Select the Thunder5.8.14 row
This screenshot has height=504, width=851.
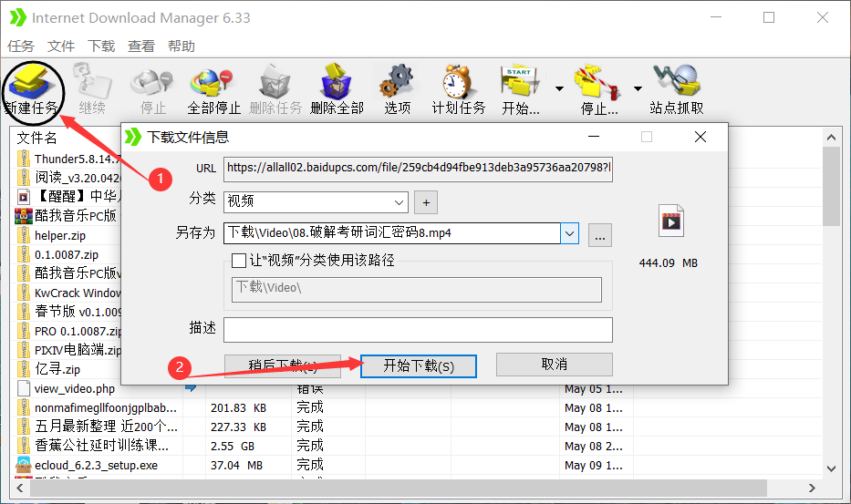67,159
